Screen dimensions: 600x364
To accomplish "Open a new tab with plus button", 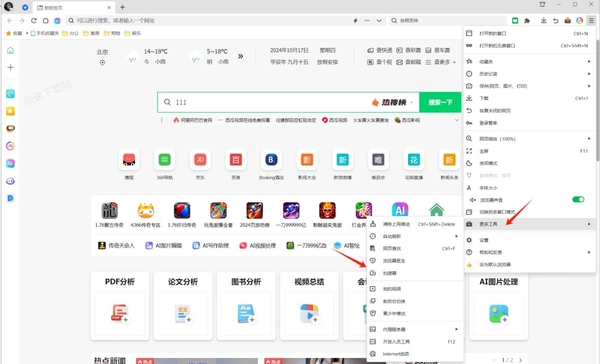I will [x=122, y=7].
